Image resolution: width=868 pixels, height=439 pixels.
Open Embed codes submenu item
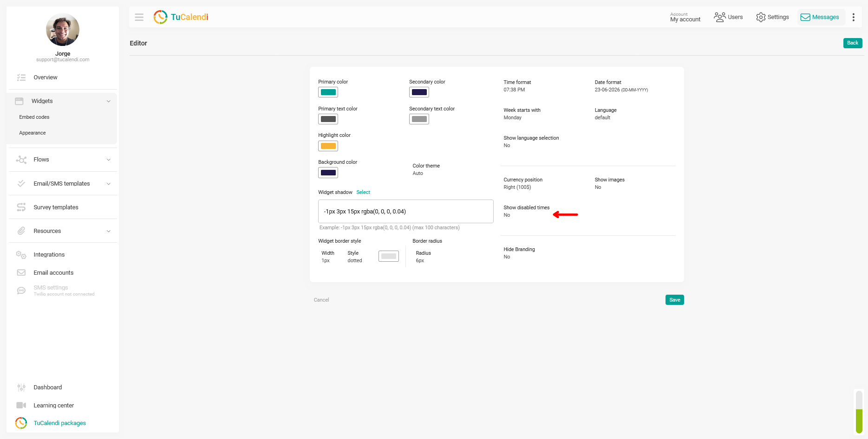(x=34, y=117)
